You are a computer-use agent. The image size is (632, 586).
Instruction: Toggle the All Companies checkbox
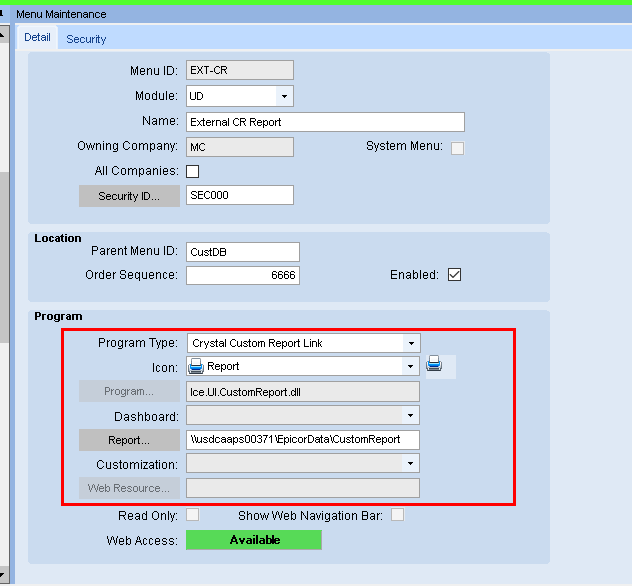click(x=193, y=171)
